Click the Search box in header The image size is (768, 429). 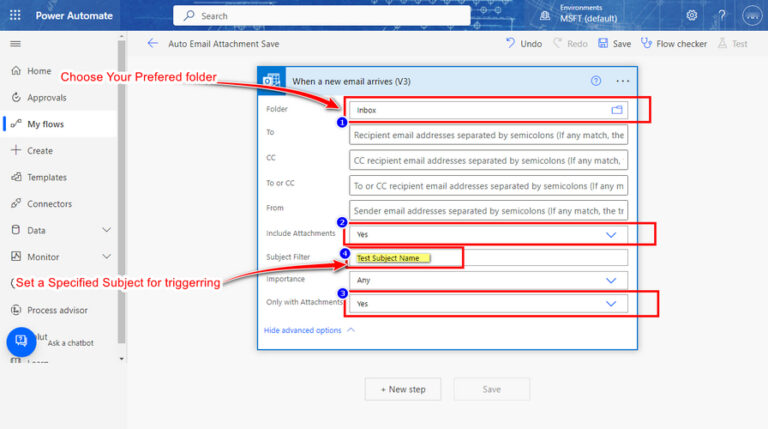click(322, 16)
